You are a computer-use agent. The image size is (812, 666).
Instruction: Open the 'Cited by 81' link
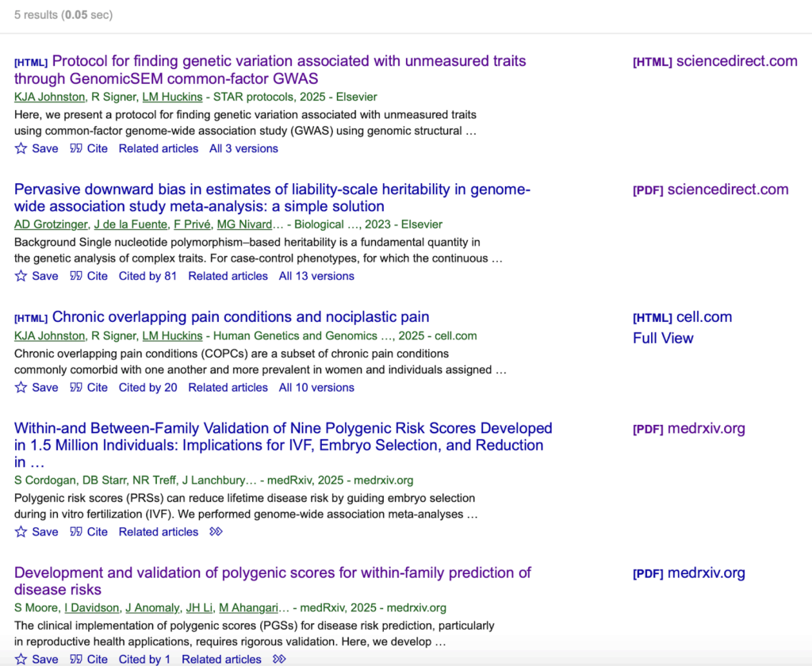coord(147,276)
